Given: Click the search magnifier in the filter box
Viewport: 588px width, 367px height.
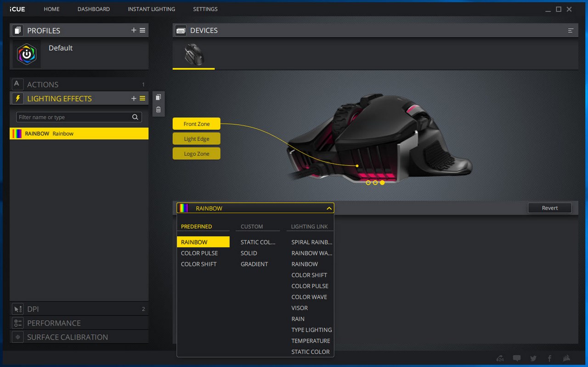Looking at the screenshot, I should pyautogui.click(x=135, y=117).
